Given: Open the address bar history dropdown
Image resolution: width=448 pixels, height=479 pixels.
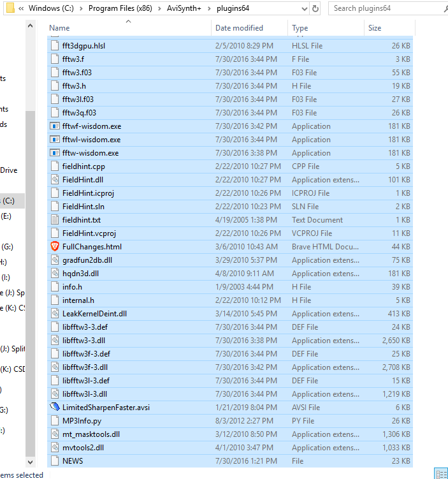Looking at the screenshot, I should pyautogui.click(x=304, y=9).
